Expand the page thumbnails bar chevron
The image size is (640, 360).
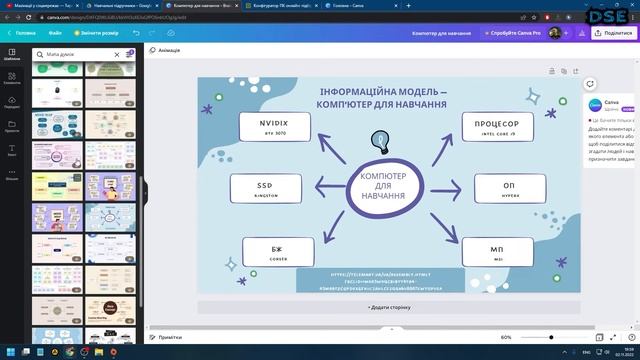(x=391, y=329)
